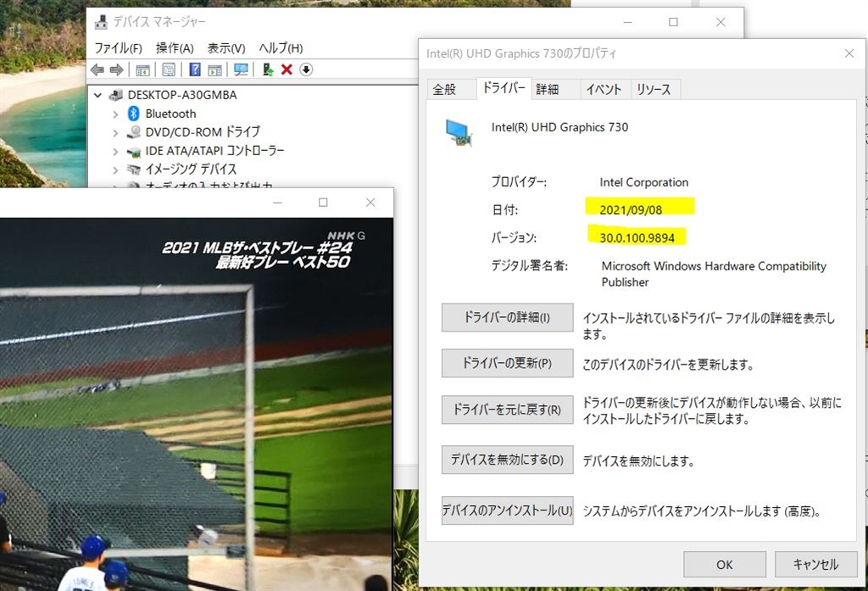Open the ファイル(F) menu
Viewport: 868px width, 591px height.
pos(118,48)
